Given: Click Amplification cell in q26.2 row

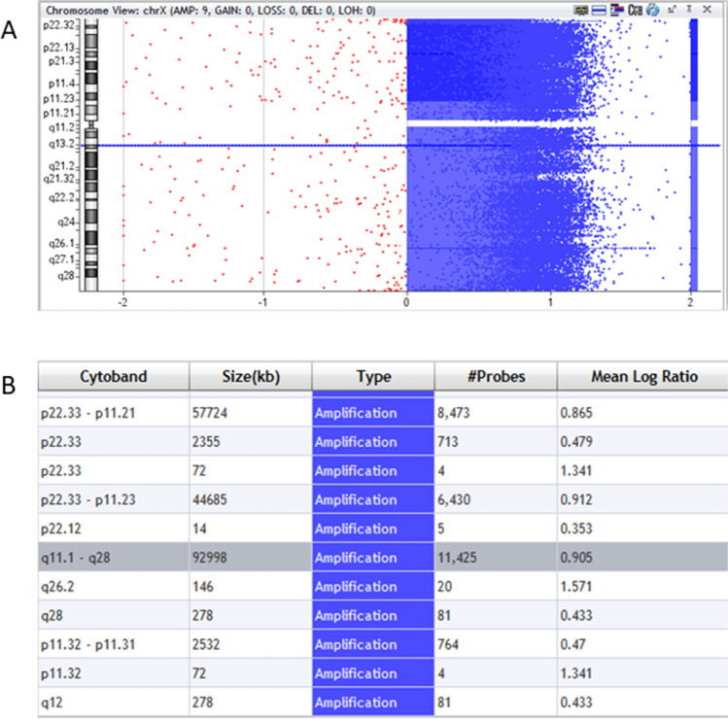Looking at the screenshot, I should [373, 586].
